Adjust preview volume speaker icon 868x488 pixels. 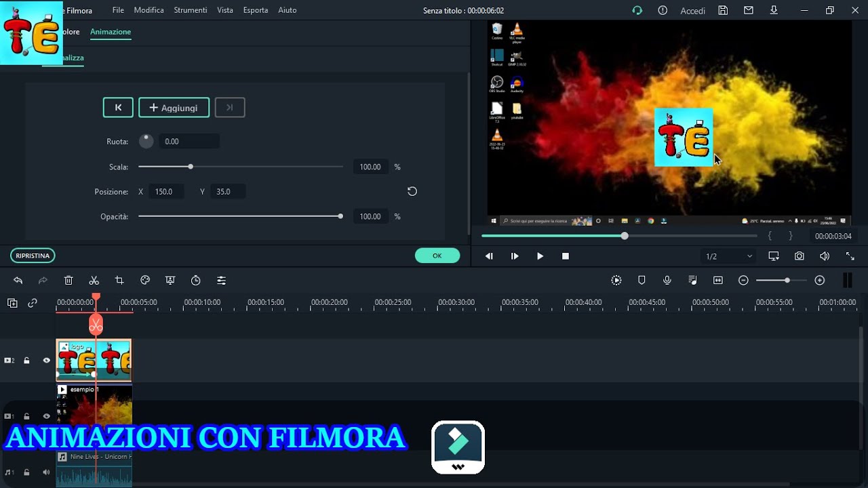pyautogui.click(x=825, y=256)
